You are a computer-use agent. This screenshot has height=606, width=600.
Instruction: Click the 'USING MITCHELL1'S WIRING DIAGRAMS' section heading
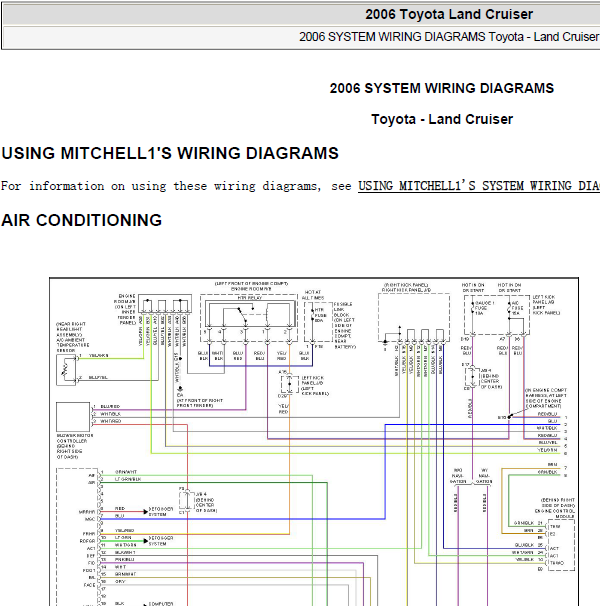point(170,153)
